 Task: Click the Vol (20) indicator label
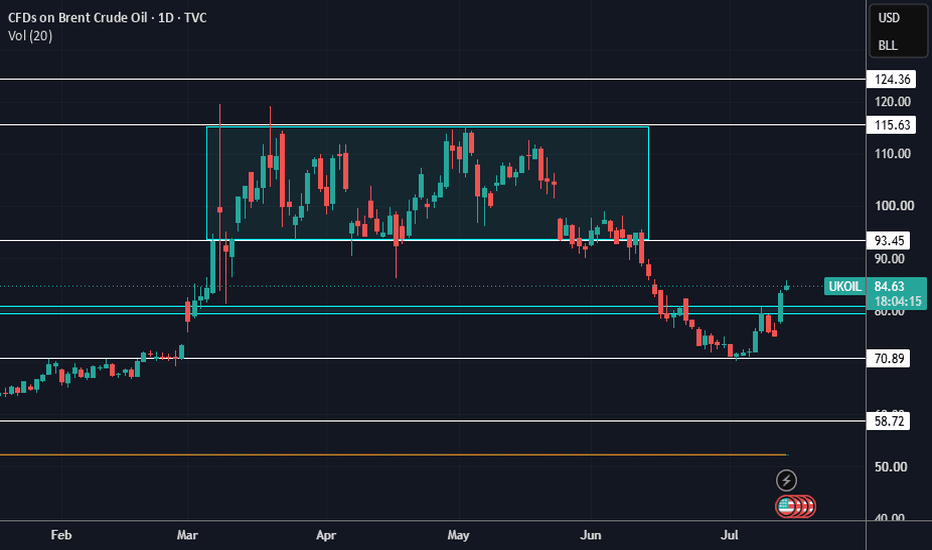(x=30, y=36)
